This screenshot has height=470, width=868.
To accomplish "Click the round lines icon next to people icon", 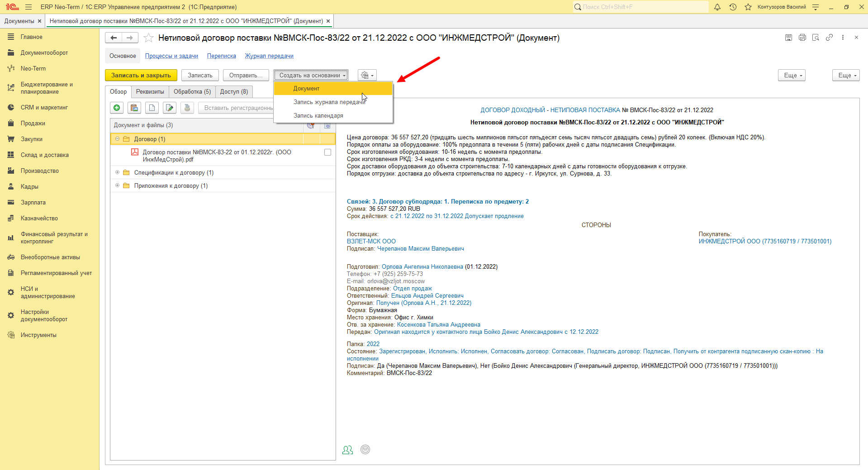I will click(x=365, y=449).
